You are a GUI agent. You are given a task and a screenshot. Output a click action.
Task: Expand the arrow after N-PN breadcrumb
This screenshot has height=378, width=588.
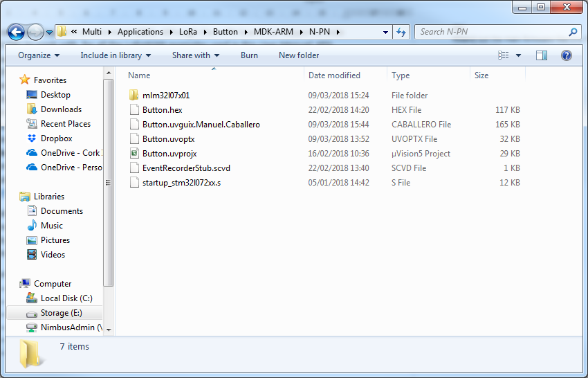tap(338, 33)
